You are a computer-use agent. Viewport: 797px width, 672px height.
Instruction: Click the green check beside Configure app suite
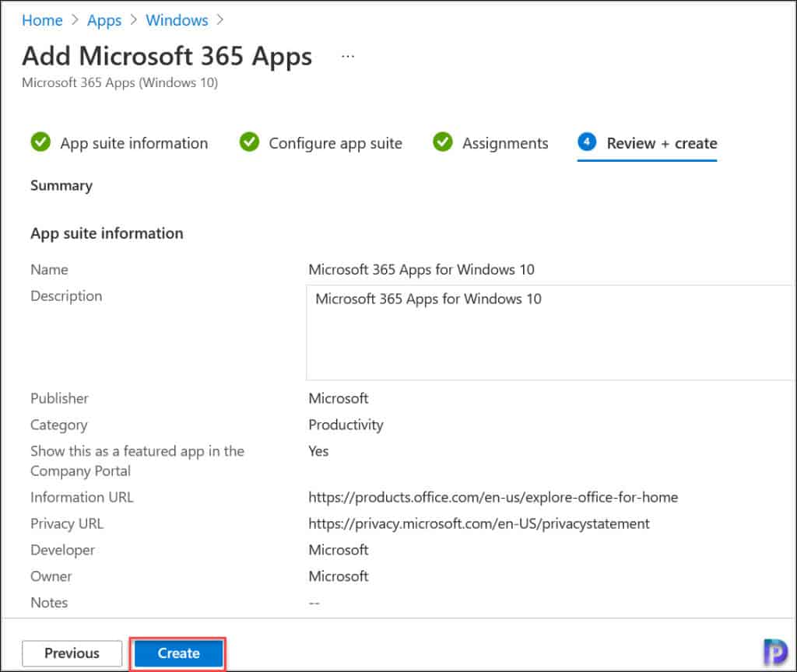click(x=249, y=142)
